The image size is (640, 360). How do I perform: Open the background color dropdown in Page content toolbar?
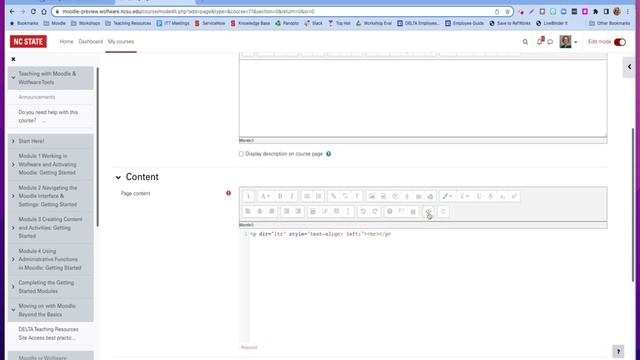(x=464, y=196)
